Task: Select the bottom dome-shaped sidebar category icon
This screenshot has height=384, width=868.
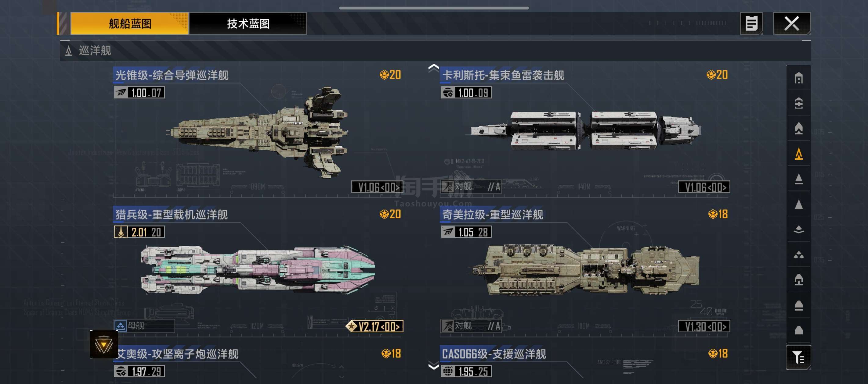Action: pos(799,330)
